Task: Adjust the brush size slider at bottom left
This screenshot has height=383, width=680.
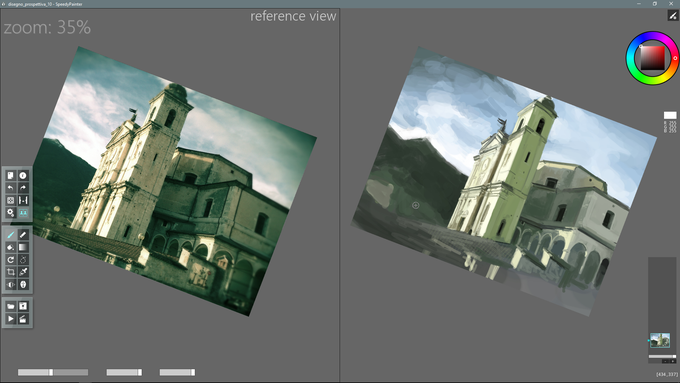Action: (53, 372)
